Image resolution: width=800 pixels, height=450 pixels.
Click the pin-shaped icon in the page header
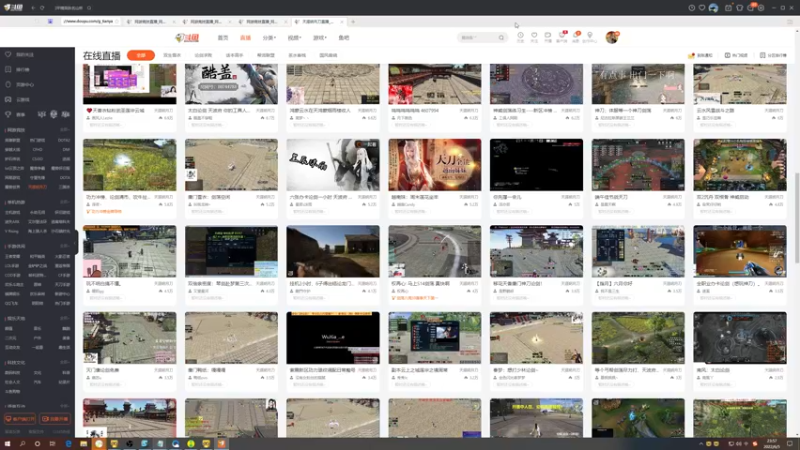[589, 35]
